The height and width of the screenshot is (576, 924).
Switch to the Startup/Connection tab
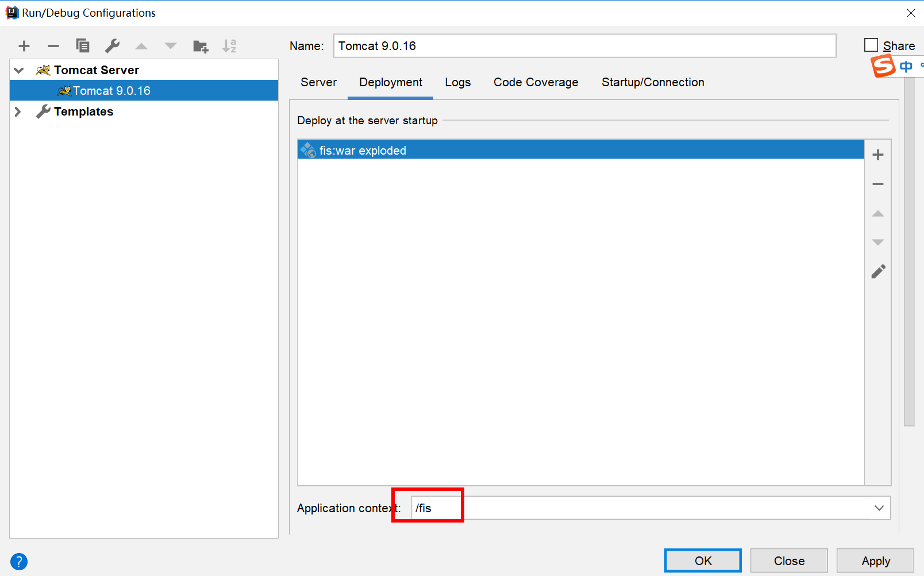tap(653, 82)
